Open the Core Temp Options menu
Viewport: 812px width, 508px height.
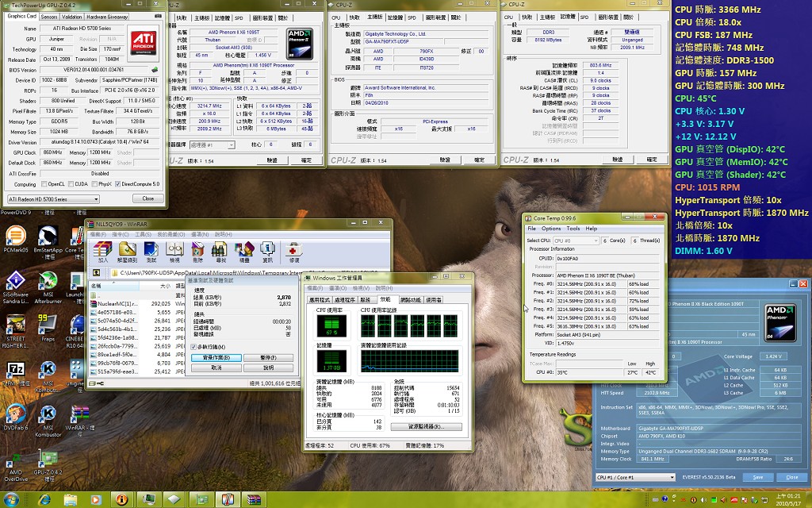coord(551,229)
